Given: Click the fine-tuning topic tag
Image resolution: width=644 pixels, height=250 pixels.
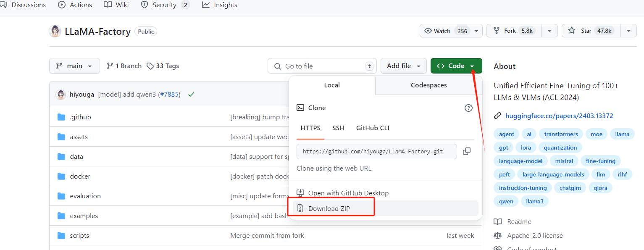Looking at the screenshot, I should pos(601,161).
